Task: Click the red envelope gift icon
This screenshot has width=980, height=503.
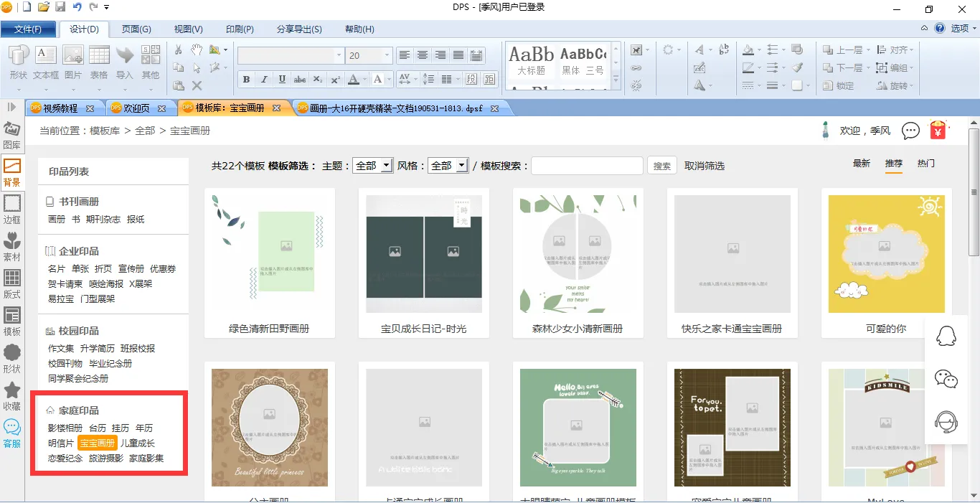Action: pyautogui.click(x=938, y=130)
